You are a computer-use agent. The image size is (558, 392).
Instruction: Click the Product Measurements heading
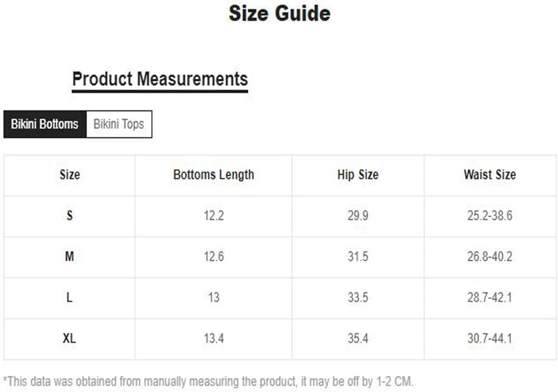coord(160,79)
